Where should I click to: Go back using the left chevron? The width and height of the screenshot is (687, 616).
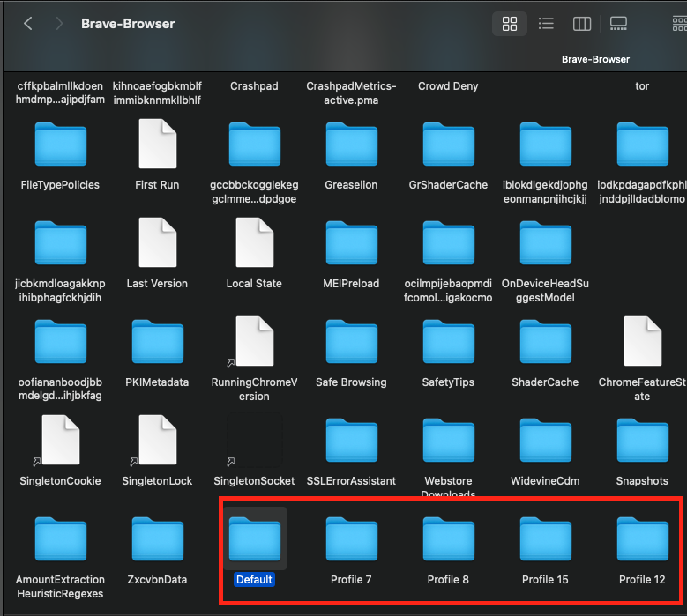click(28, 23)
